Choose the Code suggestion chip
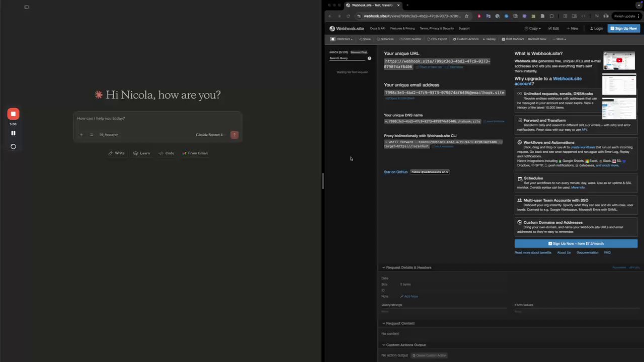This screenshot has width=644, height=362. [x=167, y=153]
